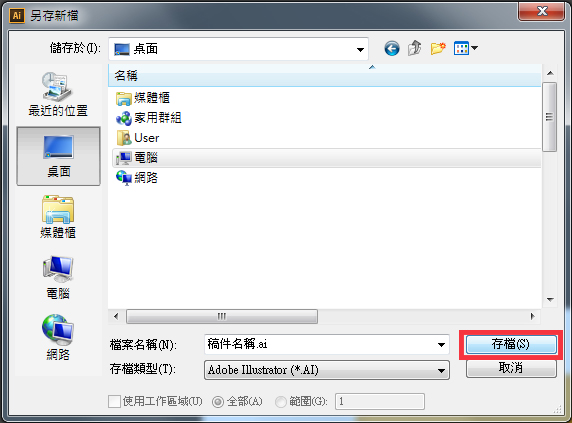Click the horizontal scrollbar thumb
The image size is (572, 423).
[222, 316]
